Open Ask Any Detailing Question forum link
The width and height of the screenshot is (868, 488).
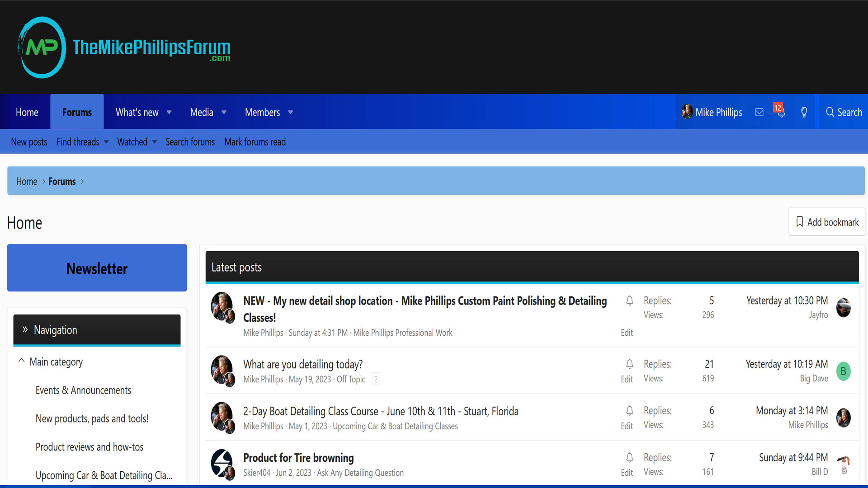click(x=360, y=473)
